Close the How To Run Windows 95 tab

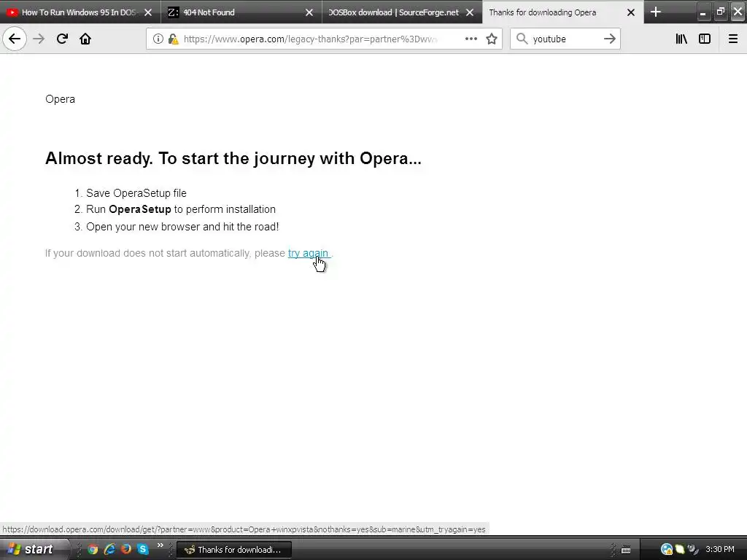(x=148, y=12)
